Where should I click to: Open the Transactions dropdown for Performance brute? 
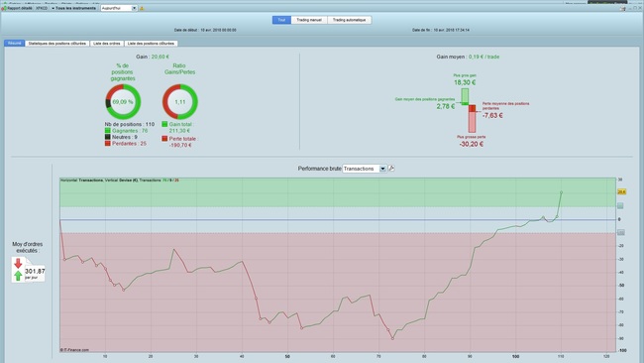365,169
